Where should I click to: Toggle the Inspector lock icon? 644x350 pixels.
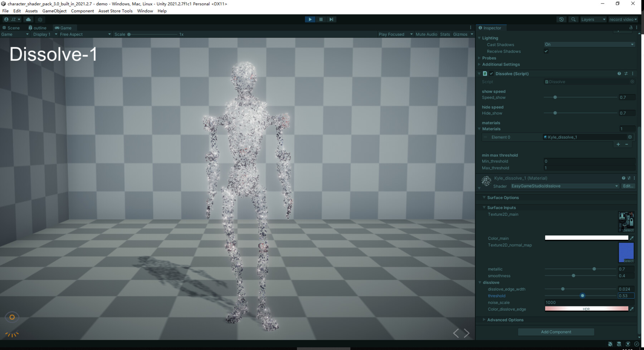[x=630, y=28]
